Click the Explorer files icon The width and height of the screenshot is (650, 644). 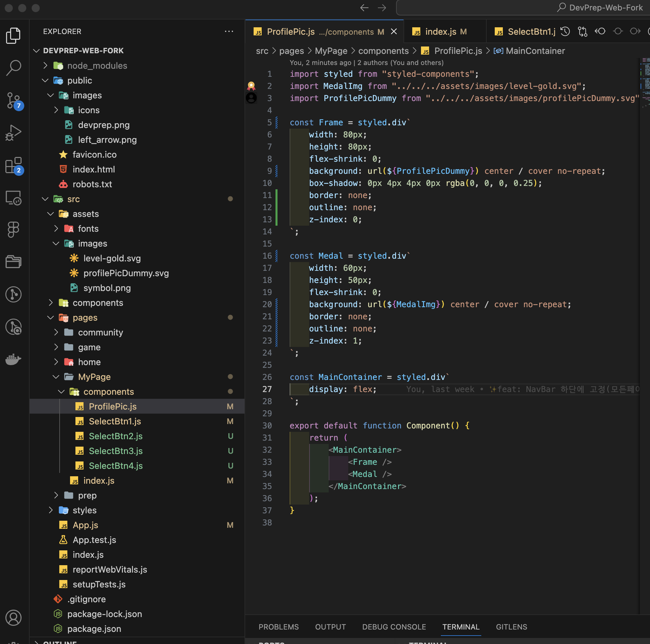[x=13, y=35]
